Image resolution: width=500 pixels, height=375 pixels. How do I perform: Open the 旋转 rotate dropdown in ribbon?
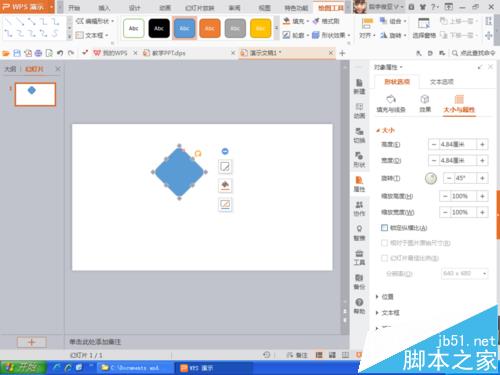[393, 35]
